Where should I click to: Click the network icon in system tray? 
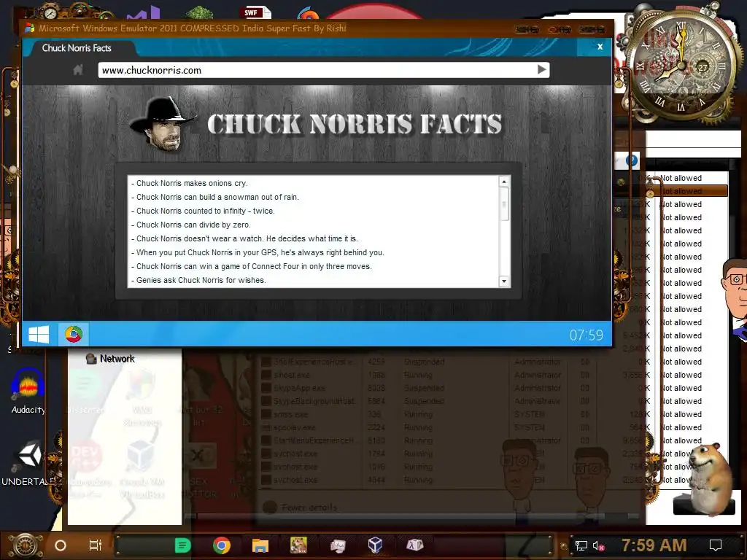(581, 545)
